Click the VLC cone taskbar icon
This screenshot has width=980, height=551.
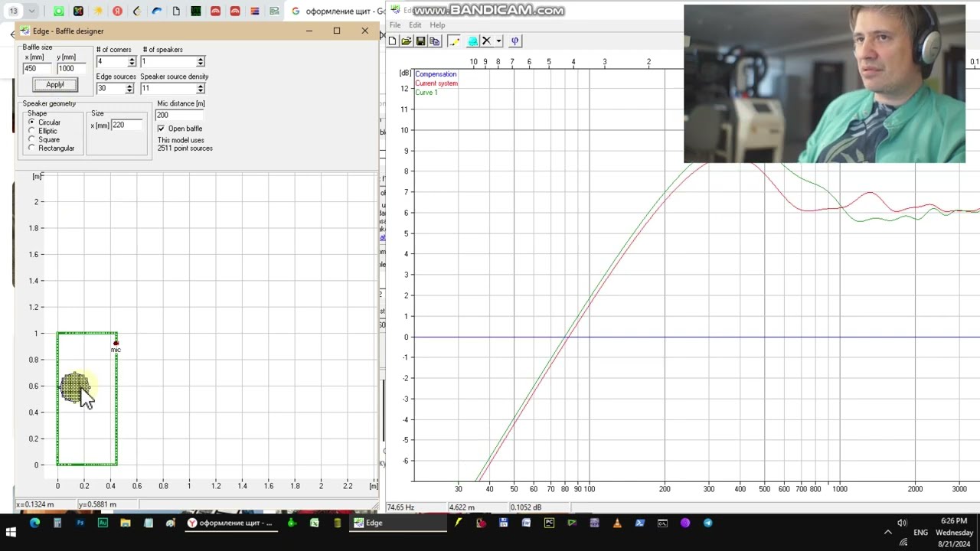pyautogui.click(x=617, y=523)
